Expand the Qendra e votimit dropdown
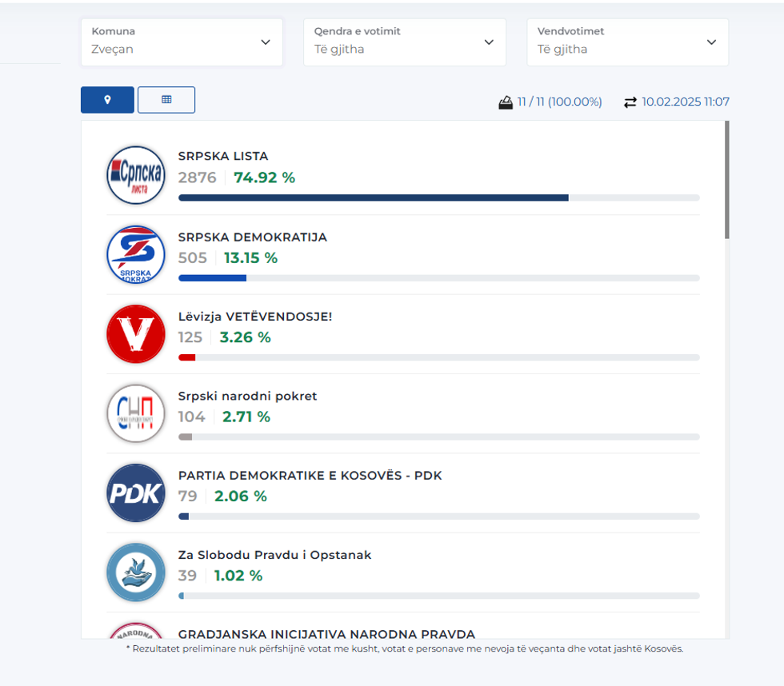784x686 pixels. [x=404, y=42]
